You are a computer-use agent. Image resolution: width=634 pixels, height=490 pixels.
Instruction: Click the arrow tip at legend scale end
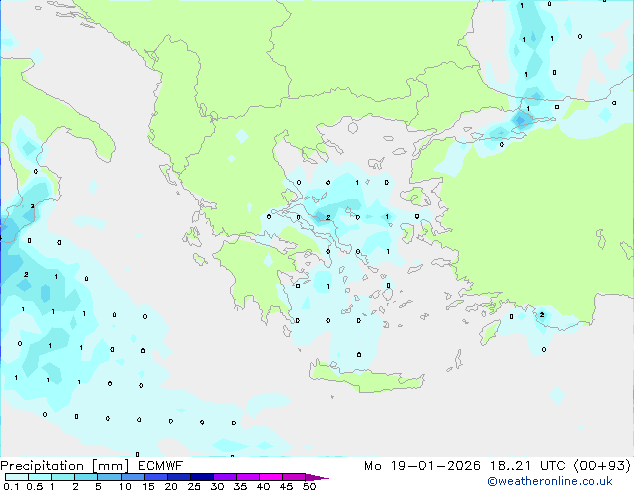[x=317, y=477]
